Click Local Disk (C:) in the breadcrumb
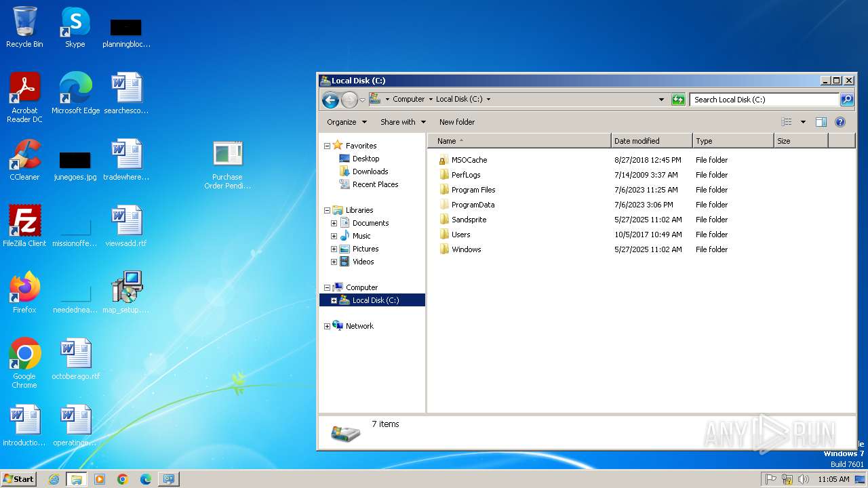 tap(459, 99)
